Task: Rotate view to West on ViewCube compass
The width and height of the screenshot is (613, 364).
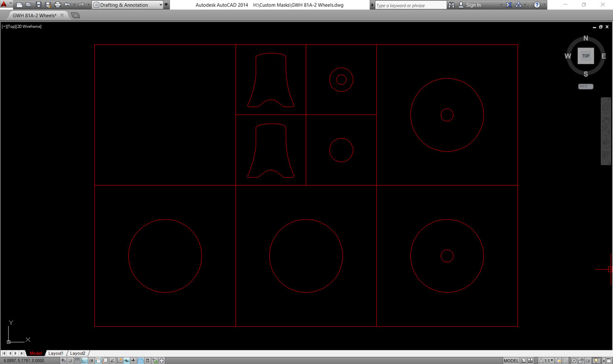Action: point(568,56)
